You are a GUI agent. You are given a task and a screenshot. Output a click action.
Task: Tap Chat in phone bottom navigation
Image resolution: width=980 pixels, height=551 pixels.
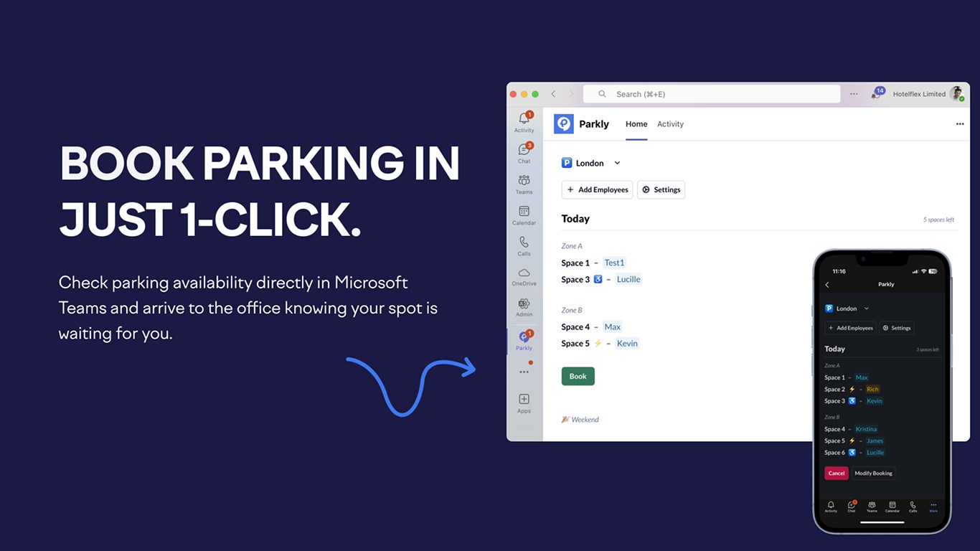pyautogui.click(x=852, y=507)
